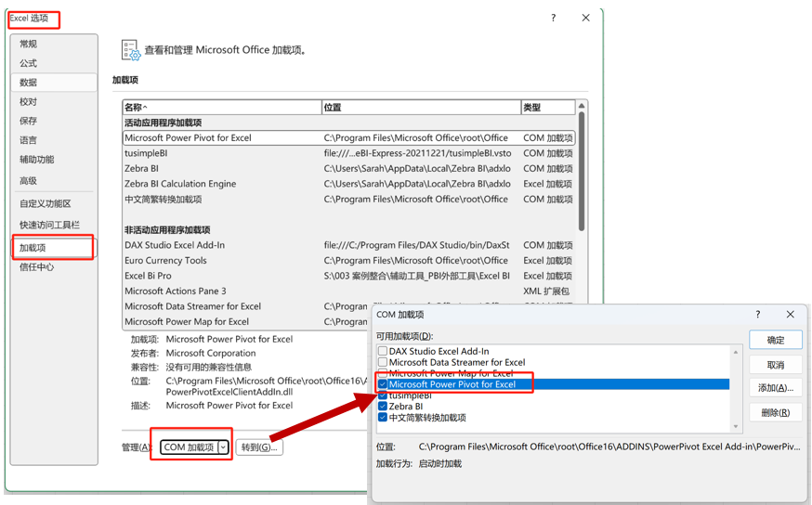The image size is (812, 505).
Task: Click the help icon in COM 加载项 dialog
Action: coord(757,314)
